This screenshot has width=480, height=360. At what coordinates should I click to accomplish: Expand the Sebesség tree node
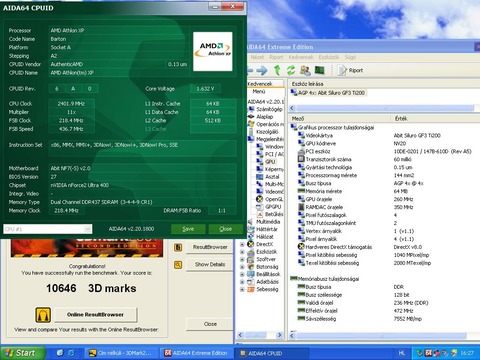(242, 290)
